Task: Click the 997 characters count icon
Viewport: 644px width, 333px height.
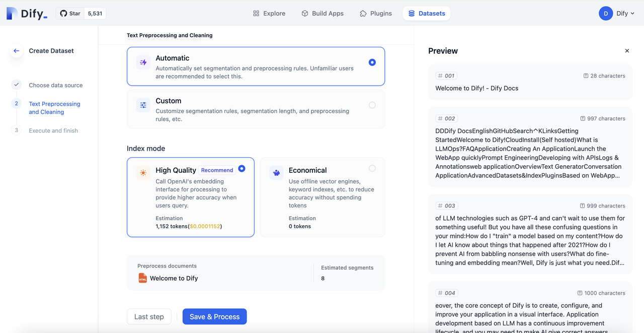Action: coord(583,118)
